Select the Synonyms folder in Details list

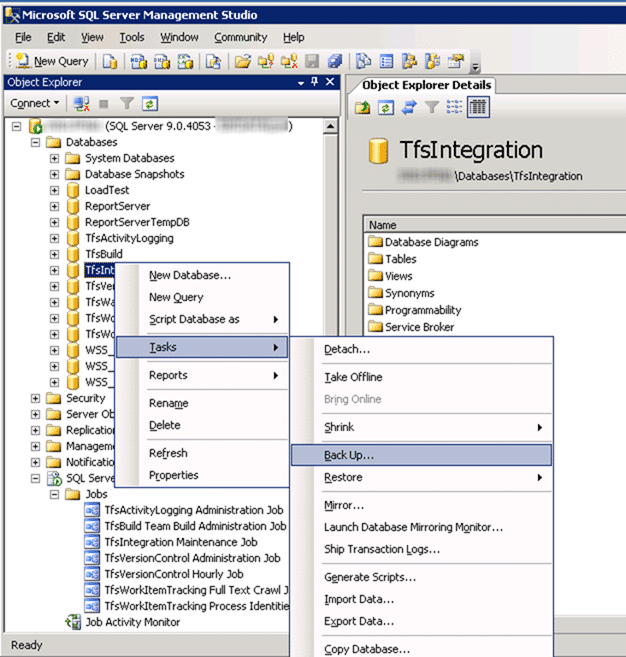(x=409, y=293)
